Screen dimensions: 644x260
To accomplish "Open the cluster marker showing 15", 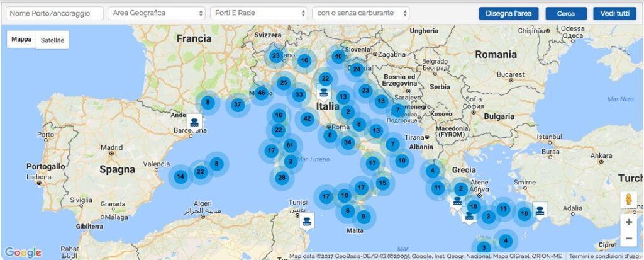I will click(x=382, y=183).
